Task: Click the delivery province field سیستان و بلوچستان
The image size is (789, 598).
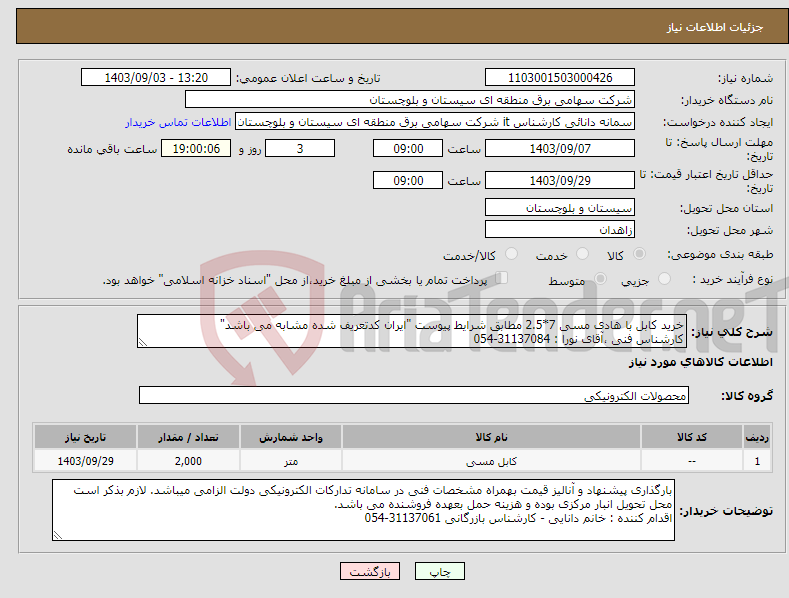Action: click(560, 207)
